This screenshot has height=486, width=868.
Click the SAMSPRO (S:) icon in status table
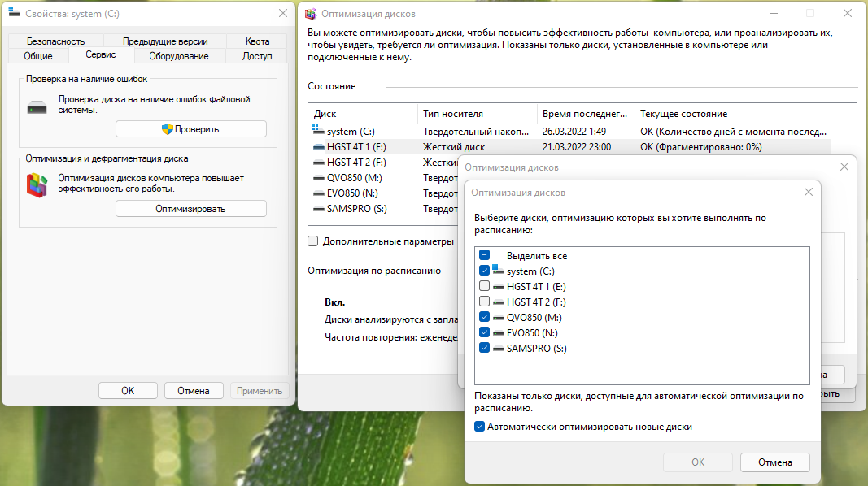[318, 209]
